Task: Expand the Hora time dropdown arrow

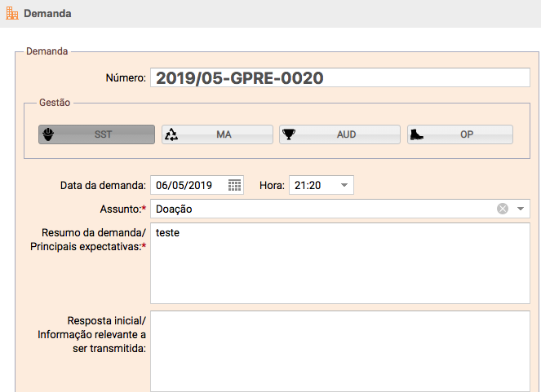Action: [x=344, y=185]
